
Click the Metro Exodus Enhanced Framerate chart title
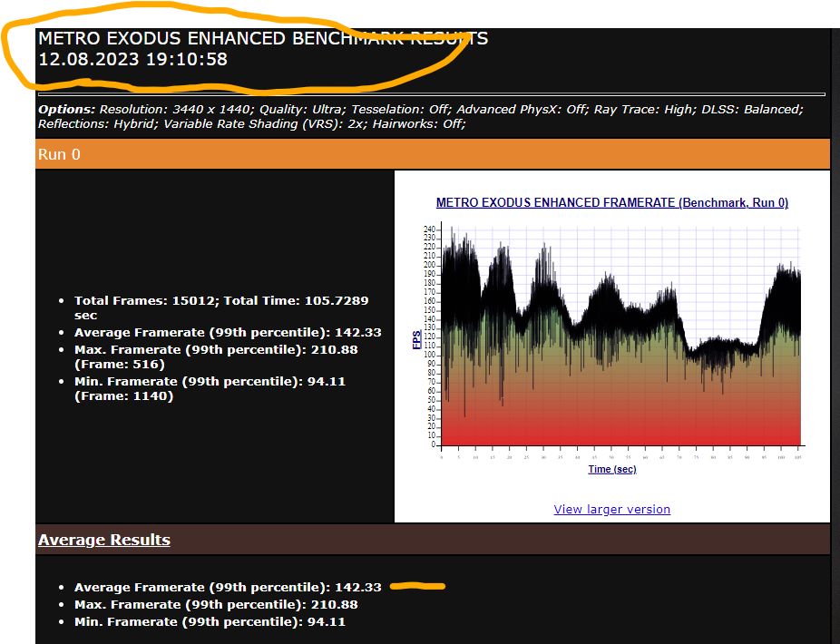(x=611, y=202)
